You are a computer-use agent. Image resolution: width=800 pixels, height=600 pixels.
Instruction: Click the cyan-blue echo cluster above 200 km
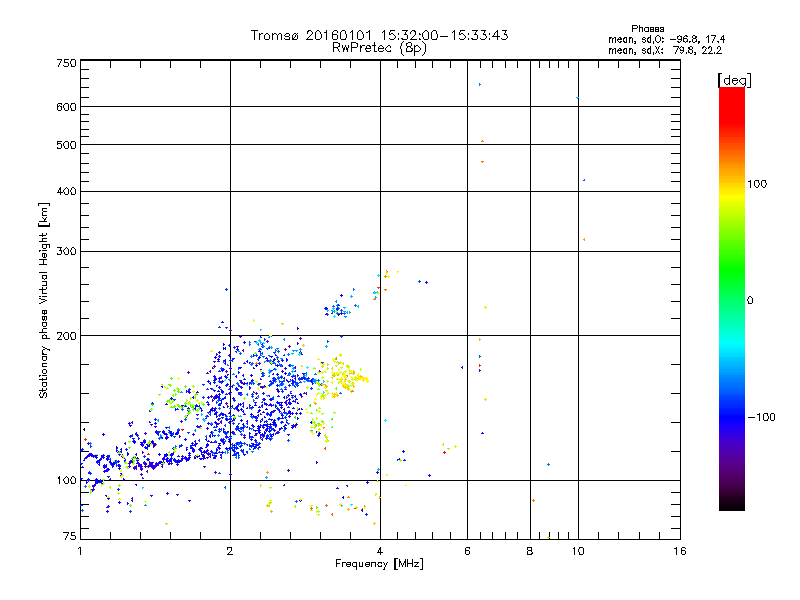(x=339, y=309)
